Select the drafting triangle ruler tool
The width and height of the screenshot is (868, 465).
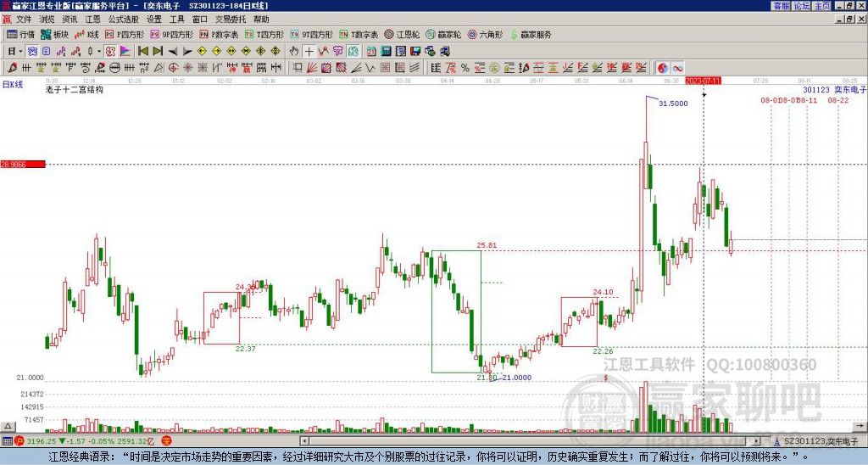coord(159,68)
